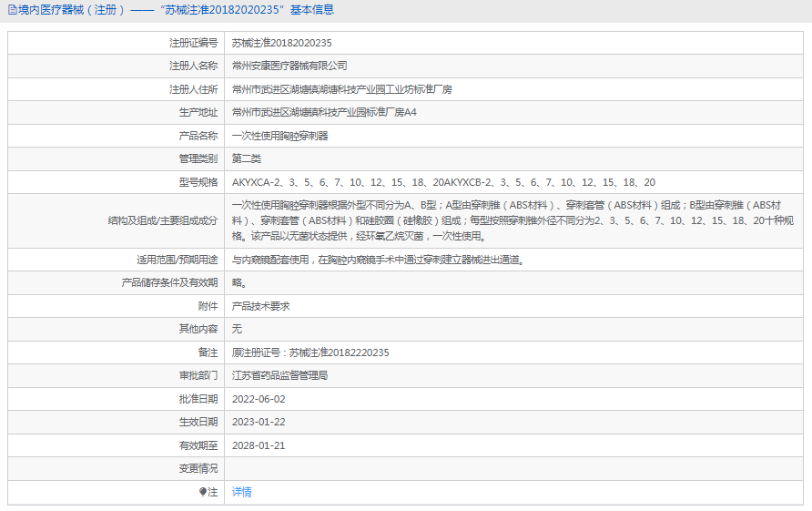Click the bulb icon next to 注
The image size is (812, 511).
click(203, 492)
